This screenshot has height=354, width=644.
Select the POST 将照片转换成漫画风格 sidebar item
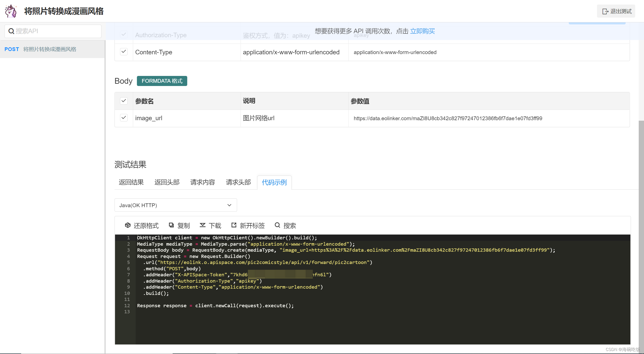[x=52, y=49]
